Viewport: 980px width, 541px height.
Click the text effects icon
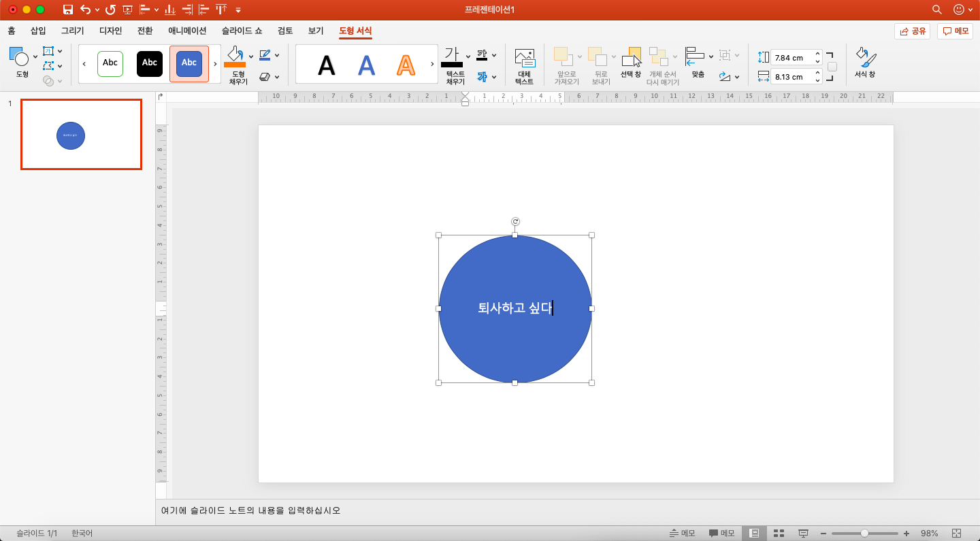click(x=482, y=76)
